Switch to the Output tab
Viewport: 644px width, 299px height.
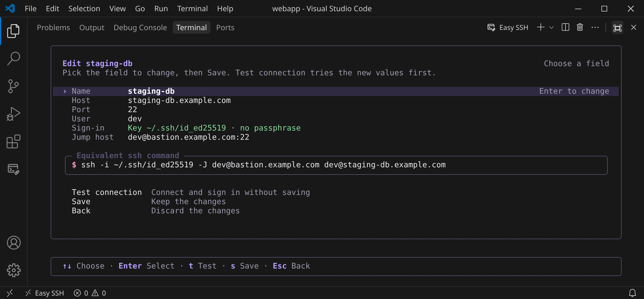click(92, 28)
